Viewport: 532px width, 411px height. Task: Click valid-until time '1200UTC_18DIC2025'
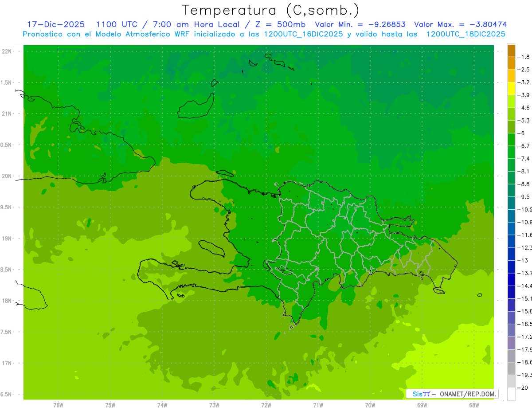coord(465,34)
